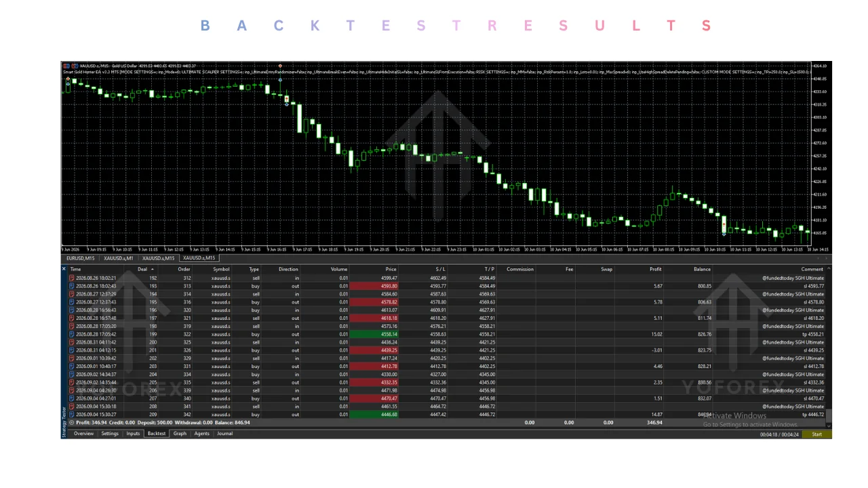Select the green price cell 4446.68

coord(374,414)
